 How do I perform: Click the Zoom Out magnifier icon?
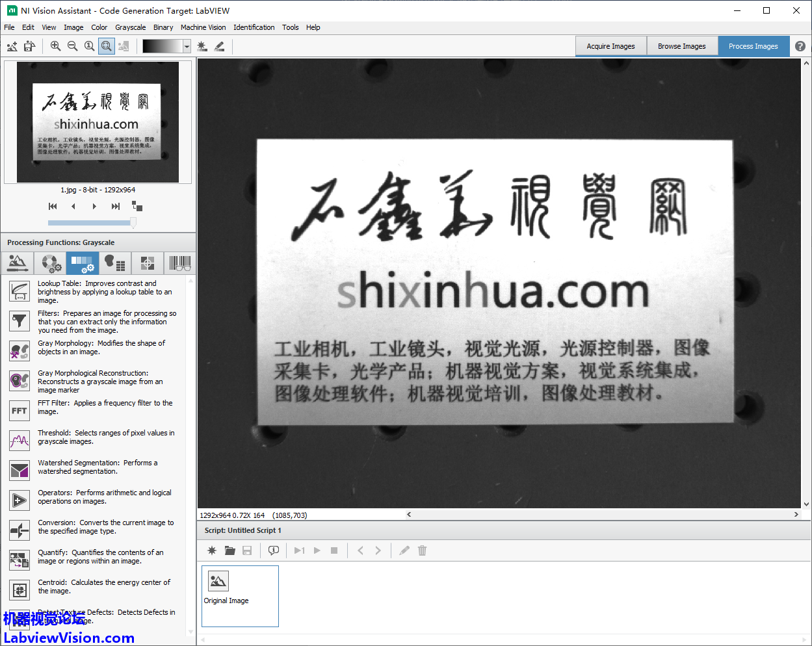[x=72, y=46]
